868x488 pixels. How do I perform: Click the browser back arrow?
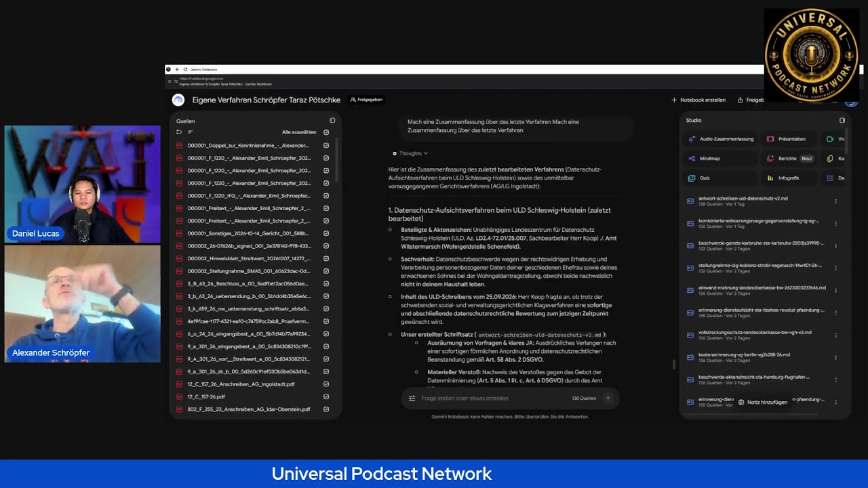pos(177,69)
